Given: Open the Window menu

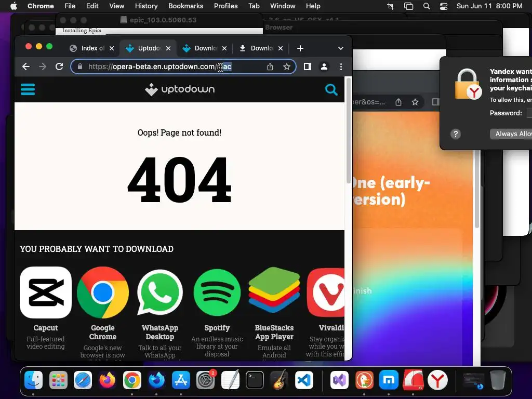Looking at the screenshot, I should pos(283,6).
